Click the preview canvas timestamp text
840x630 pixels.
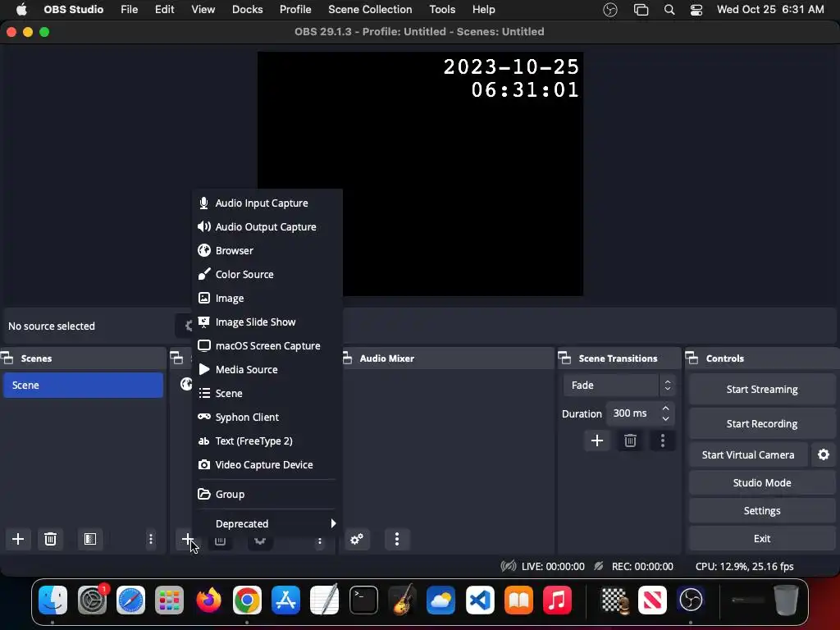(x=511, y=78)
